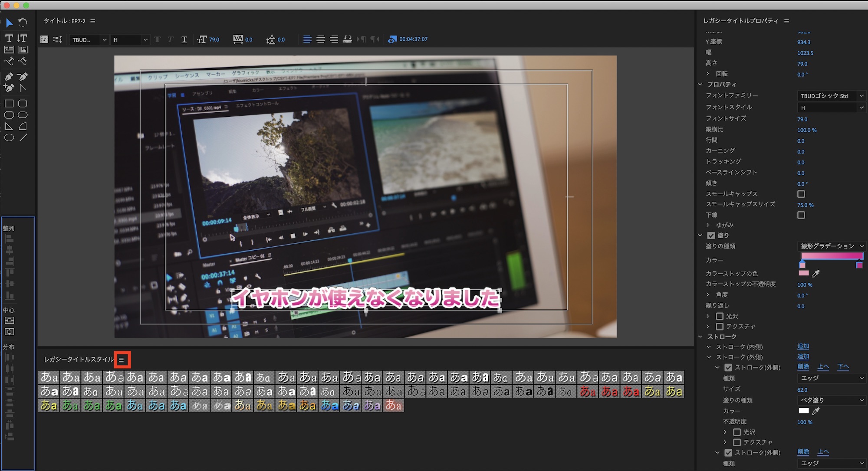Select the Rectangle shape tool
The image size is (868, 471).
(x=9, y=104)
